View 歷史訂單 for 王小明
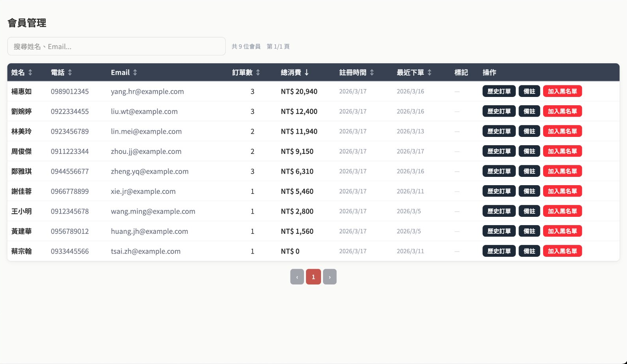 tap(499, 211)
